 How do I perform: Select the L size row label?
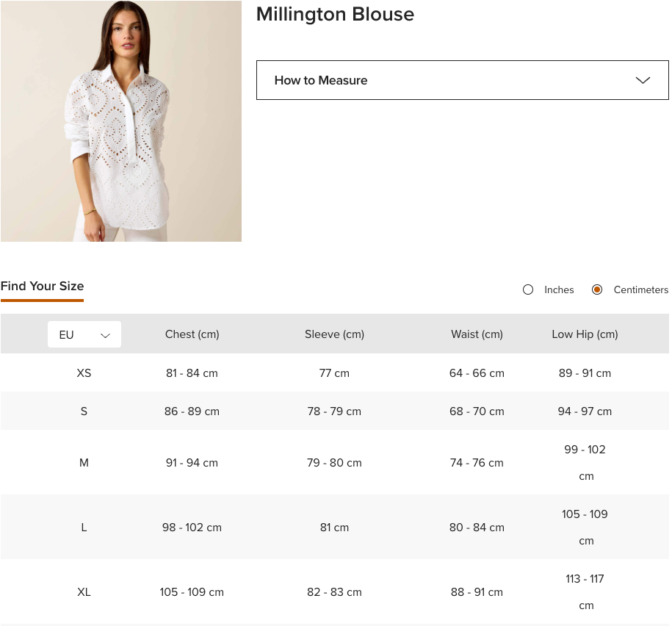(x=84, y=528)
